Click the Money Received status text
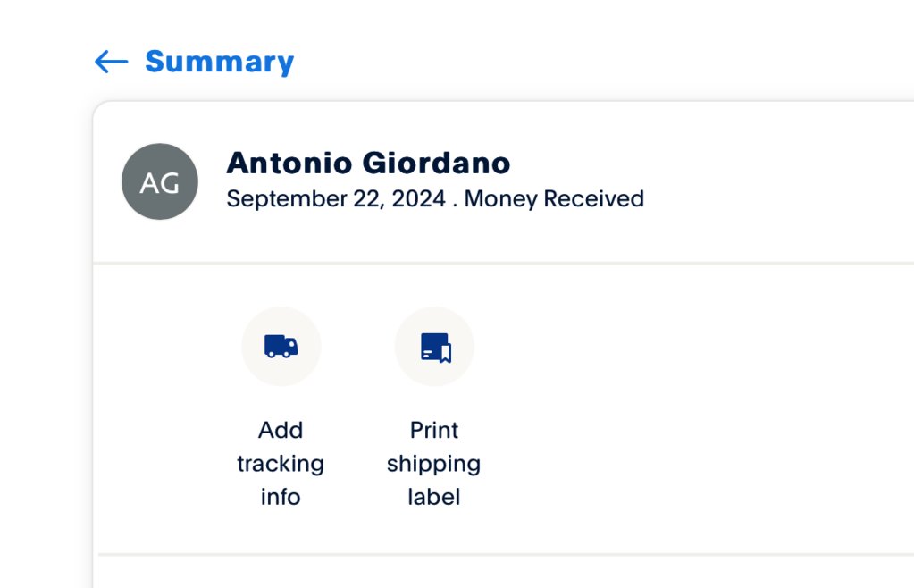Viewport: 914px width, 588px height. click(554, 198)
